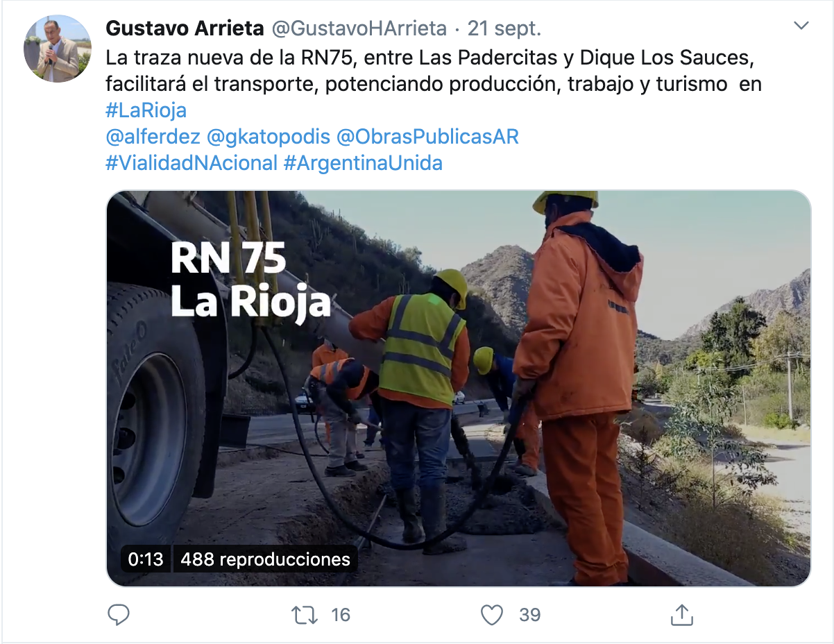Visit the @alferdez mention
834x644 pixels.
pyautogui.click(x=153, y=137)
